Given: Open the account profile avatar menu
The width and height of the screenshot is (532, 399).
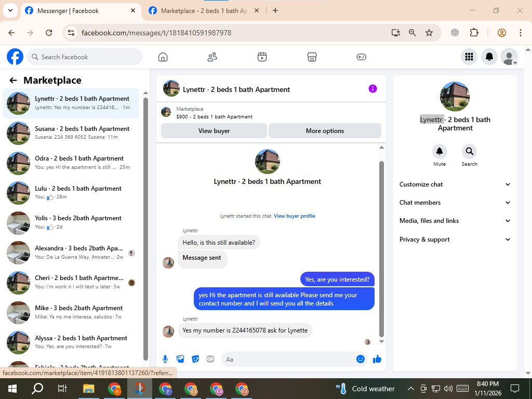Looking at the screenshot, I should click(509, 57).
